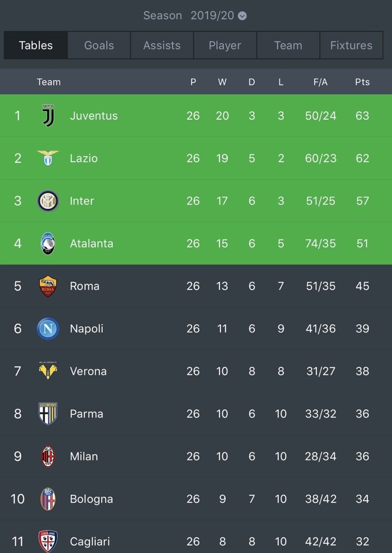
Task: Tap the Parma shield crest
Action: 48,414
